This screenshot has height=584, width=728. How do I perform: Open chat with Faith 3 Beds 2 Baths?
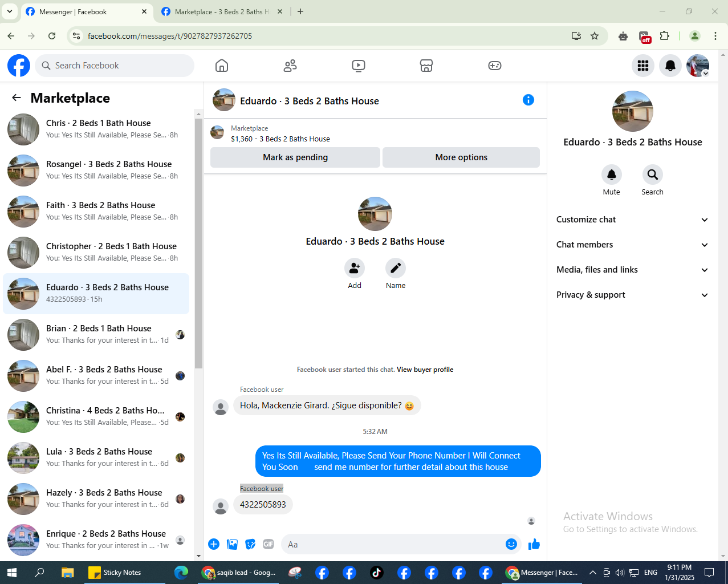96,212
